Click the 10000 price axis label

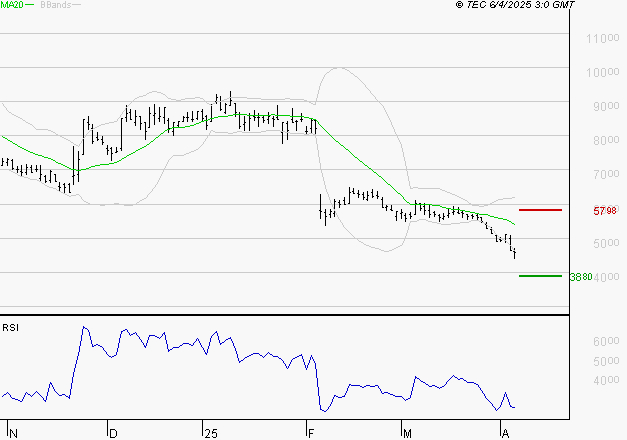pos(602,73)
